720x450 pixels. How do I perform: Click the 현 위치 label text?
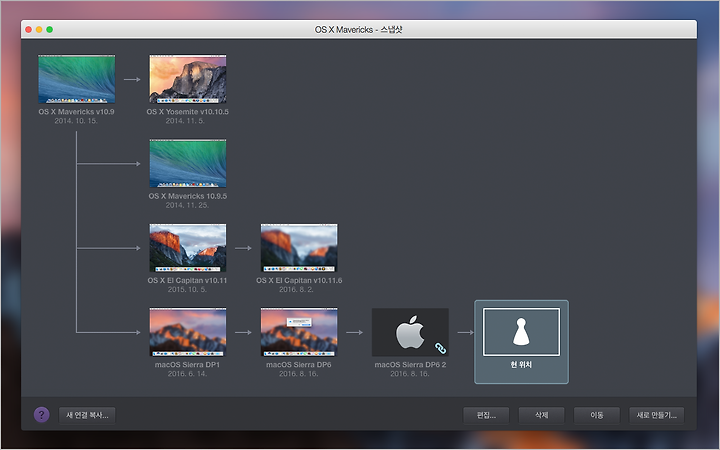pos(521,365)
